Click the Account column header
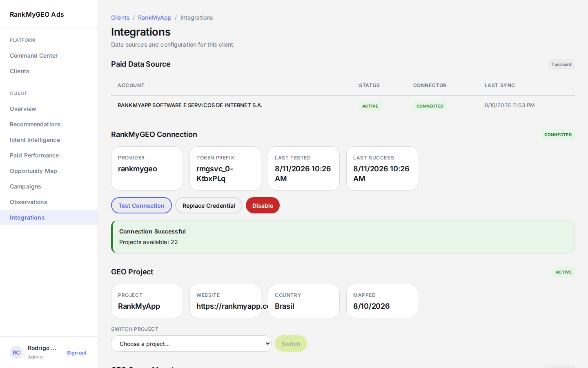Viewport: 588px width, 368px height. (x=131, y=85)
